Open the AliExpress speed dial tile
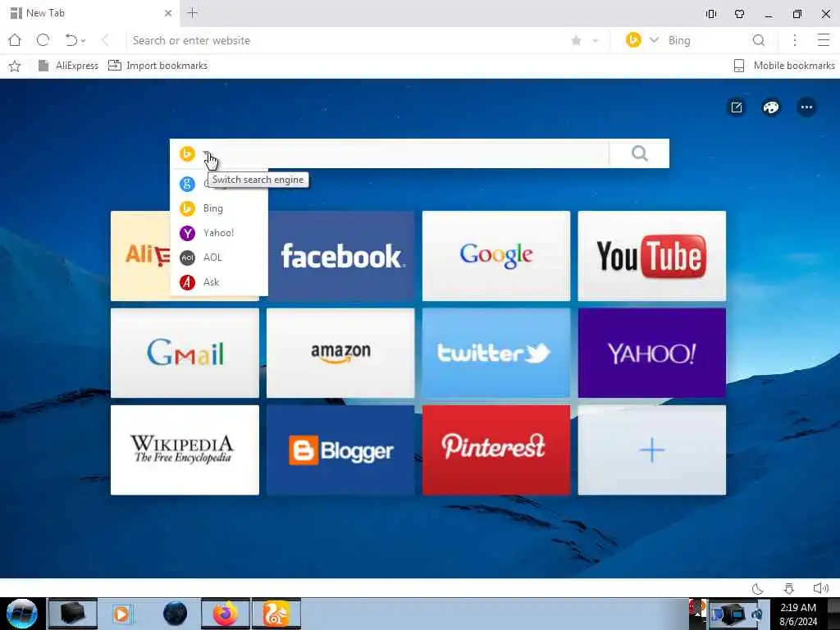The image size is (840, 630). [140, 256]
